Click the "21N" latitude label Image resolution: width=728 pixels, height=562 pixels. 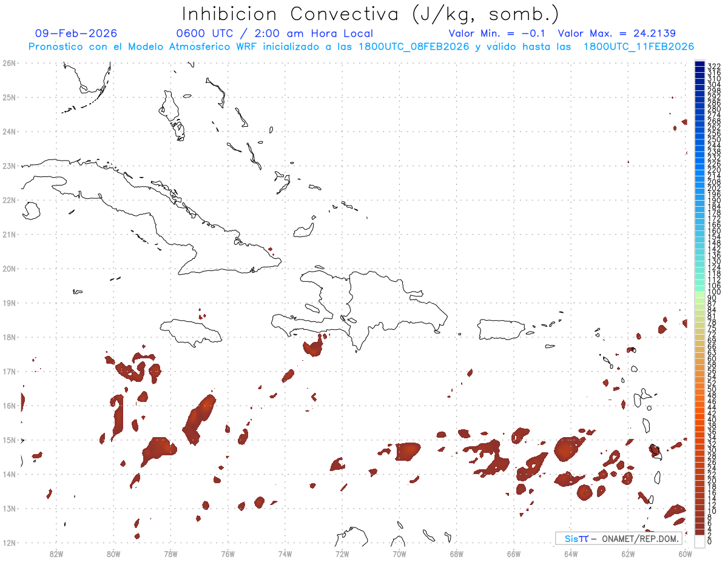click(x=9, y=234)
